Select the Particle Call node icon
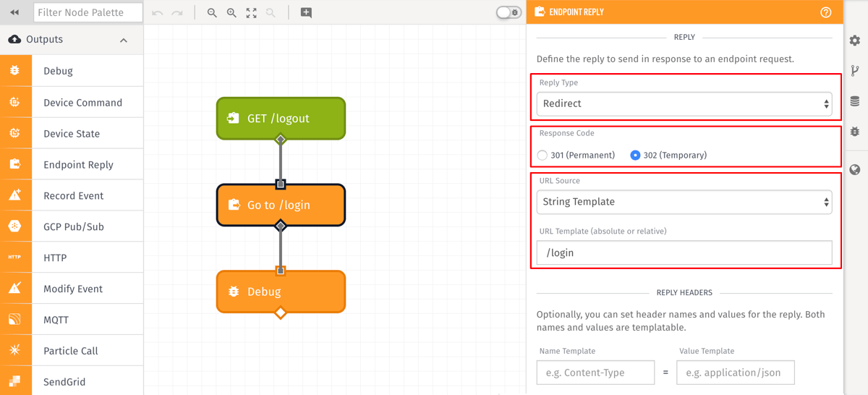 (x=15, y=351)
